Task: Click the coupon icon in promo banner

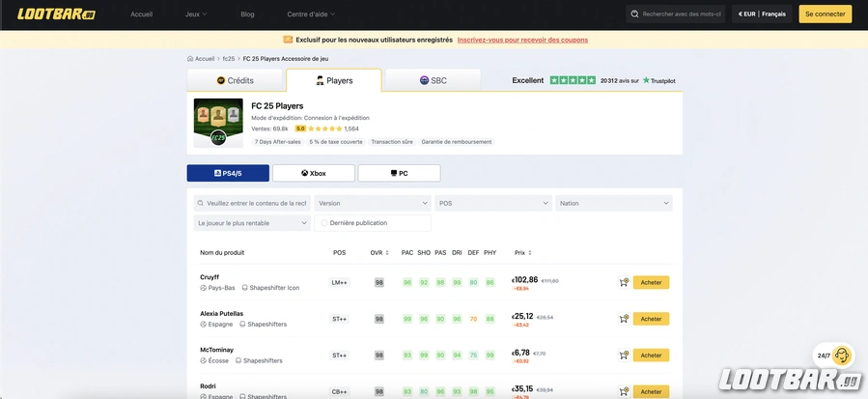Action: 288,40
